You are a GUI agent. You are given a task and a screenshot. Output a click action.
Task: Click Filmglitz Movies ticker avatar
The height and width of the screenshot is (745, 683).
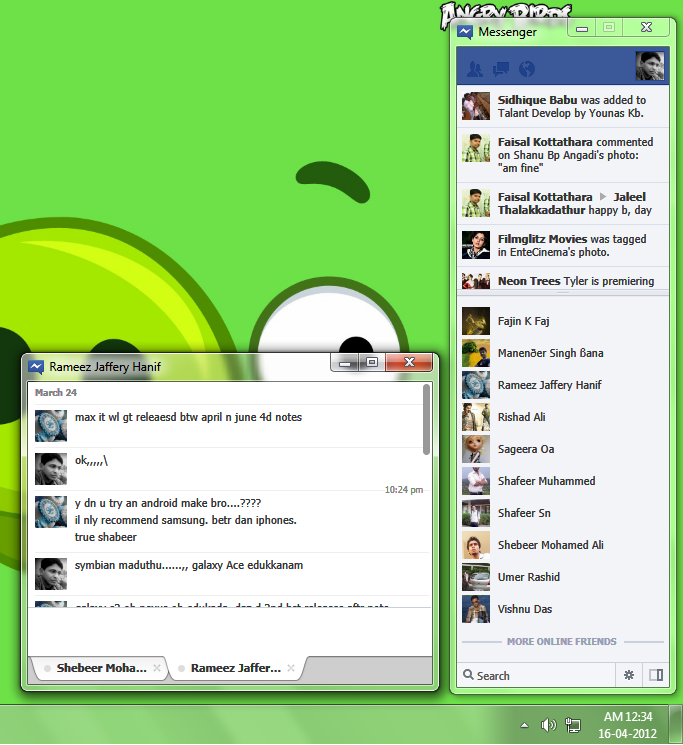[476, 245]
